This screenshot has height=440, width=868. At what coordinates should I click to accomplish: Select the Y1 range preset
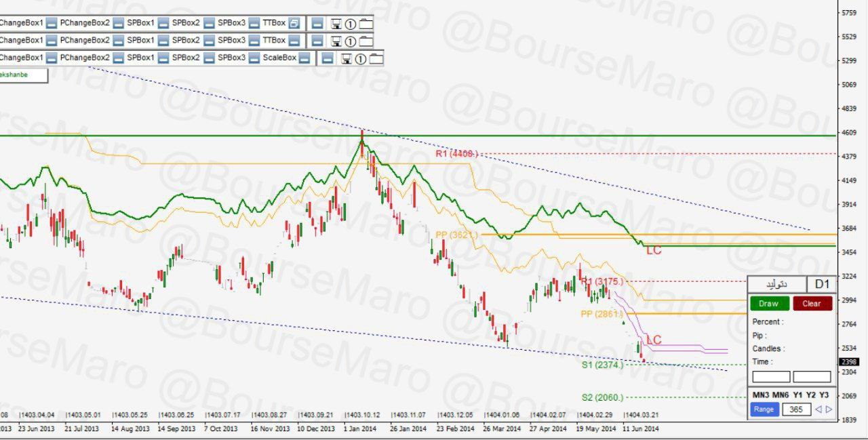tap(797, 395)
